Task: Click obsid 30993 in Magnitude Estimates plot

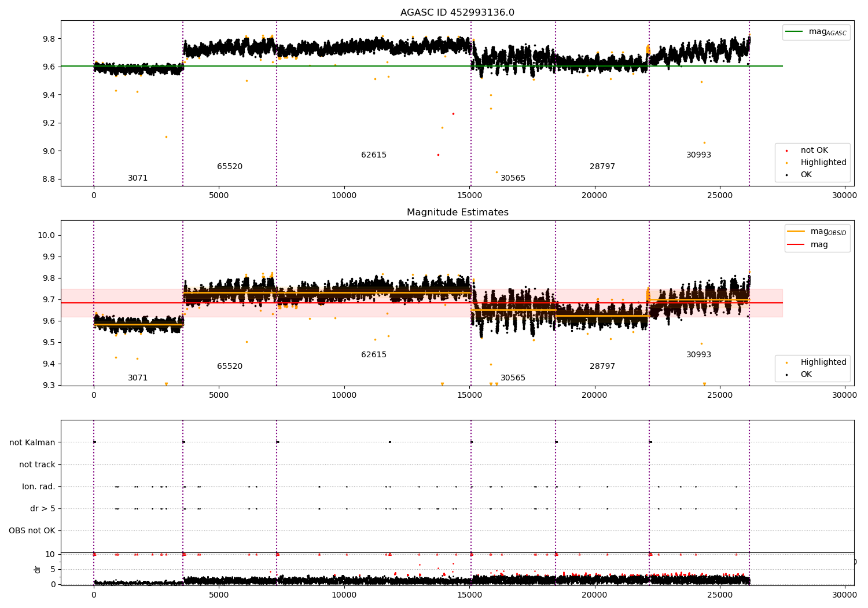Action: coord(698,355)
